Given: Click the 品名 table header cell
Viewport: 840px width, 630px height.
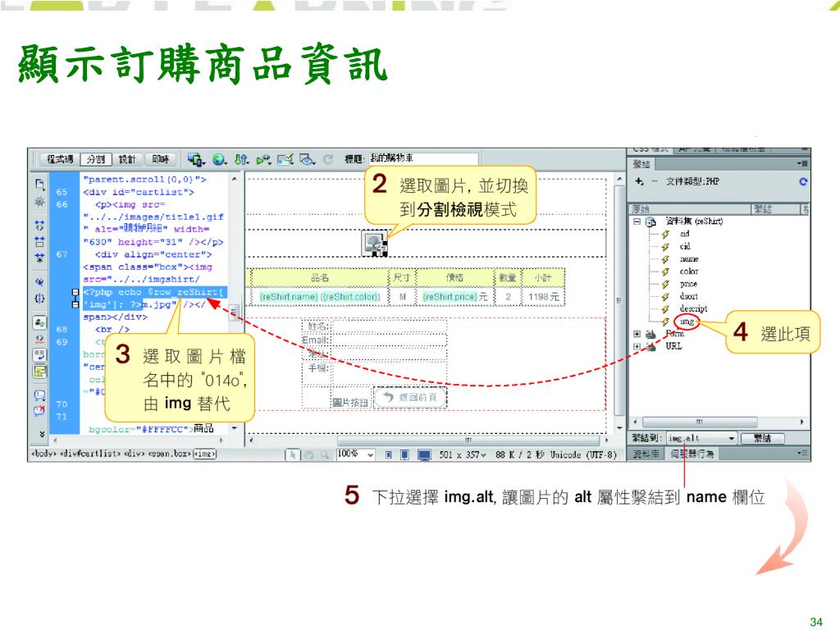Looking at the screenshot, I should click(320, 277).
